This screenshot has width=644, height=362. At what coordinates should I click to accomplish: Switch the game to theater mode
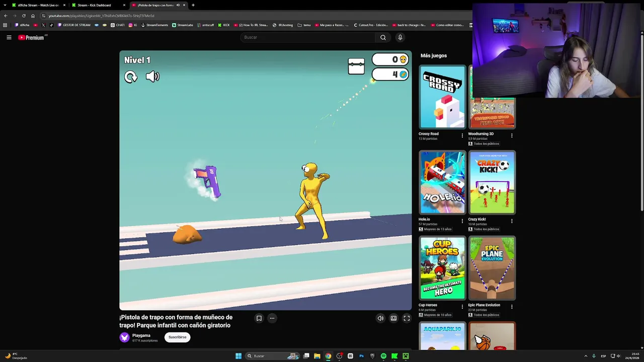[x=393, y=318]
